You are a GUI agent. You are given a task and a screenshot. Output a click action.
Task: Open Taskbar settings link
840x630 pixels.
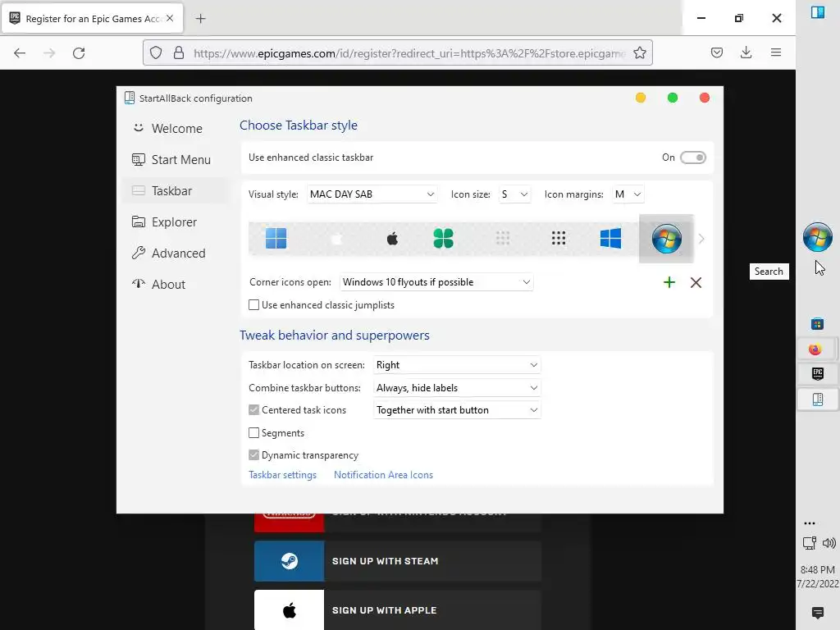tap(282, 475)
